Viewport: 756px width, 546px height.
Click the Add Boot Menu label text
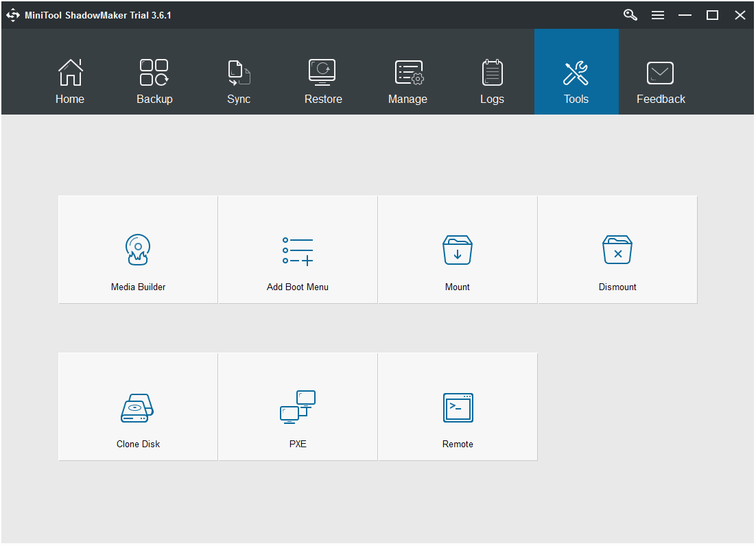click(x=297, y=287)
